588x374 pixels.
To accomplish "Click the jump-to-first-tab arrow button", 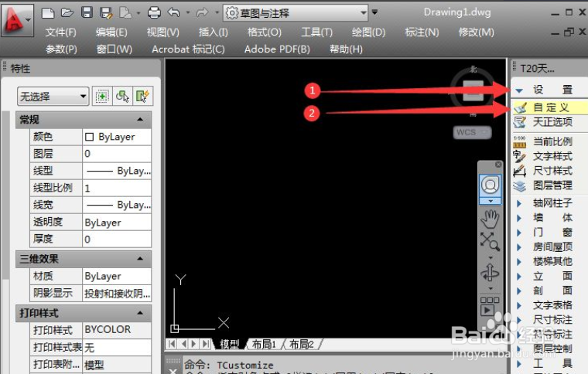I will 172,344.
